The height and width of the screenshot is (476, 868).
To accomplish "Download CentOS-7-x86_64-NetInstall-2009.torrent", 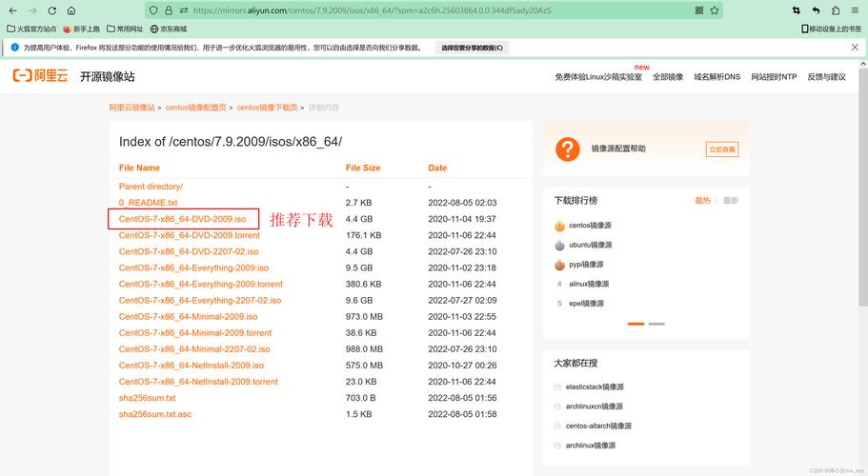I will (198, 382).
